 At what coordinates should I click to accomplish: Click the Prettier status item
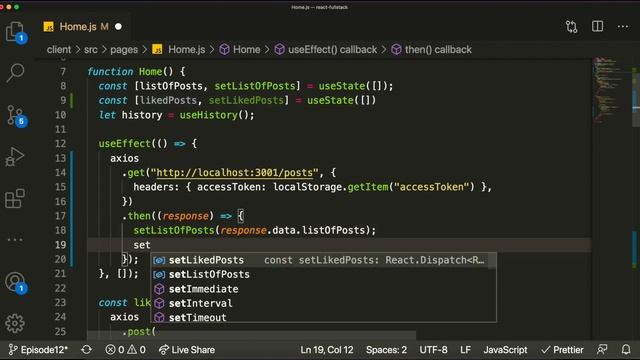pyautogui.click(x=562, y=350)
